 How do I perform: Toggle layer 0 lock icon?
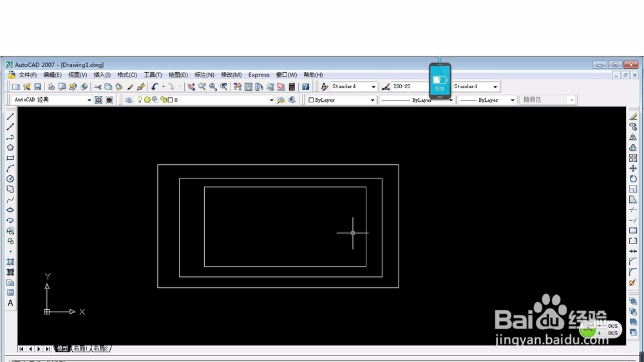[x=164, y=100]
